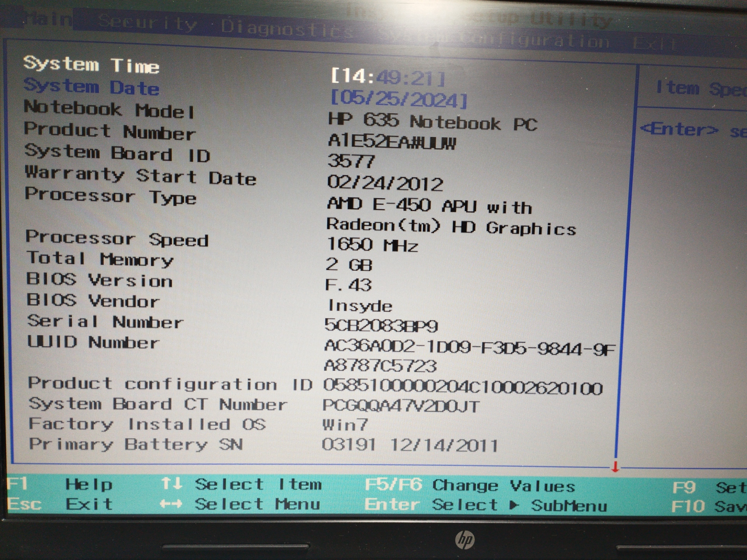Click BIOS version value F.43

coord(348,285)
